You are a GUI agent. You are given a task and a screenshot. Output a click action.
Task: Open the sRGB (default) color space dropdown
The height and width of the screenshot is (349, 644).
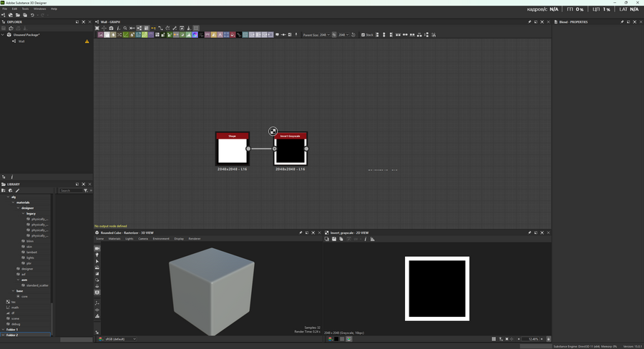[x=118, y=339]
